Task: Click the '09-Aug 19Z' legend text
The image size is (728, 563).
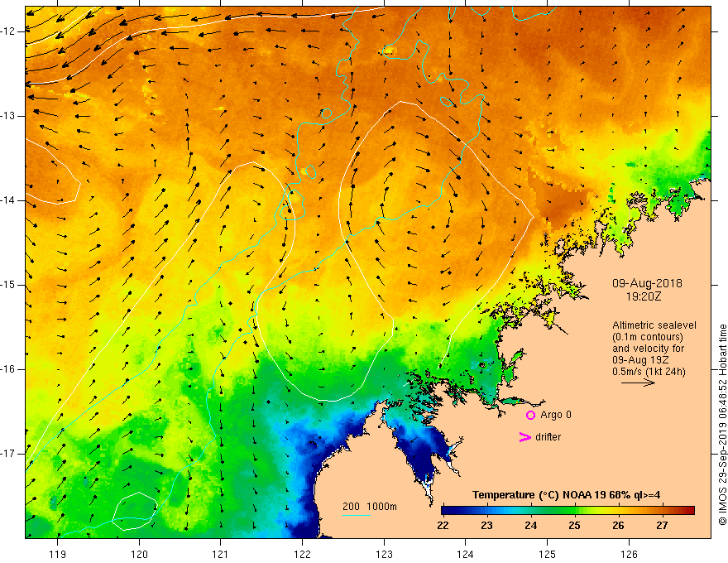Action: click(639, 360)
